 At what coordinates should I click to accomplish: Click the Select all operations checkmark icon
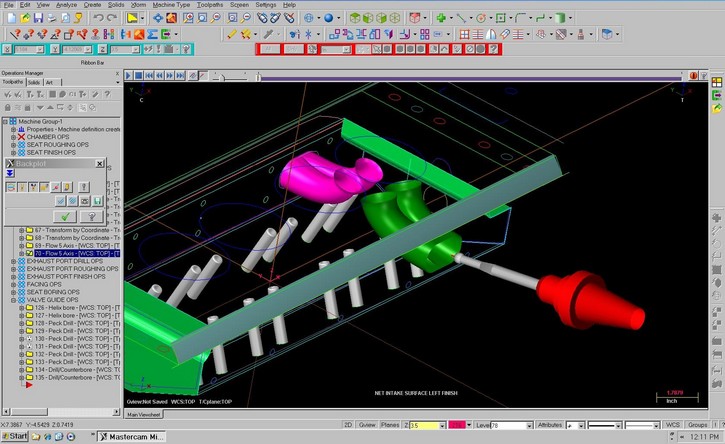click(x=7, y=94)
